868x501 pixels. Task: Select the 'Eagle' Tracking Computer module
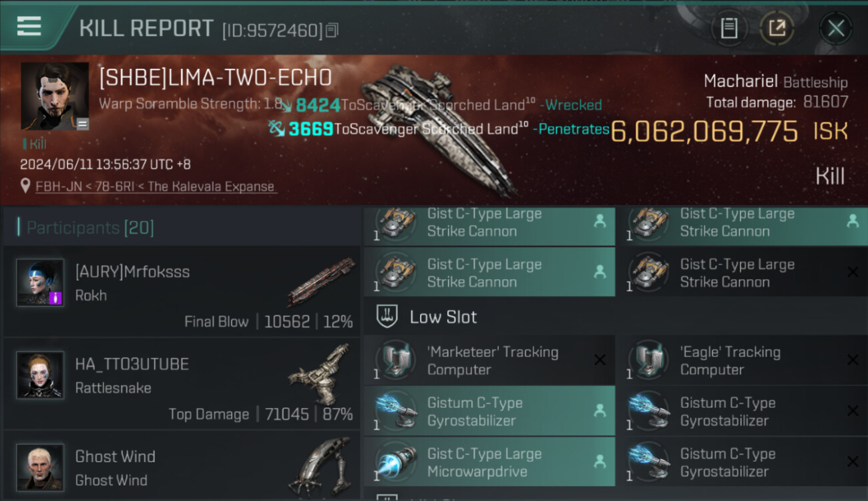click(x=742, y=361)
